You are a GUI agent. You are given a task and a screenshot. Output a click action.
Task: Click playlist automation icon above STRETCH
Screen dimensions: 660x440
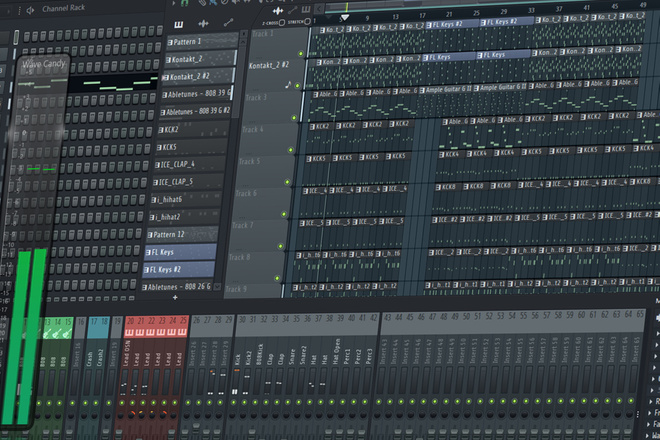pyautogui.click(x=293, y=10)
